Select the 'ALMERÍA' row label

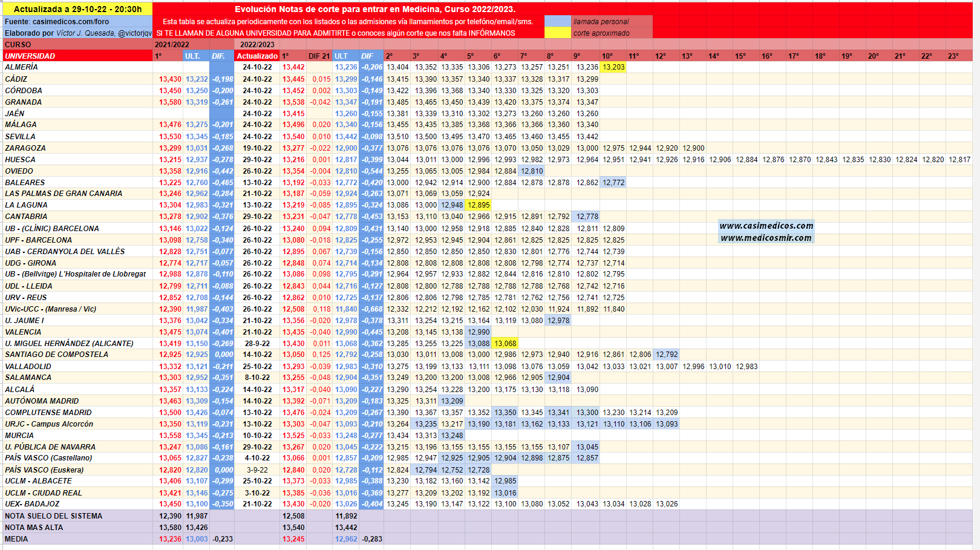77,67
